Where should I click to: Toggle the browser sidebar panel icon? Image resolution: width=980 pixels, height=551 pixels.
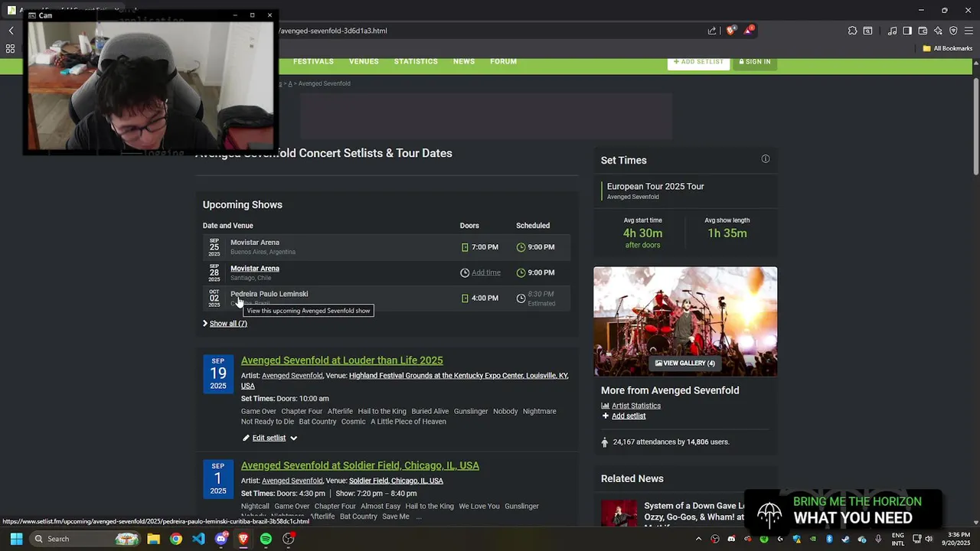(907, 31)
